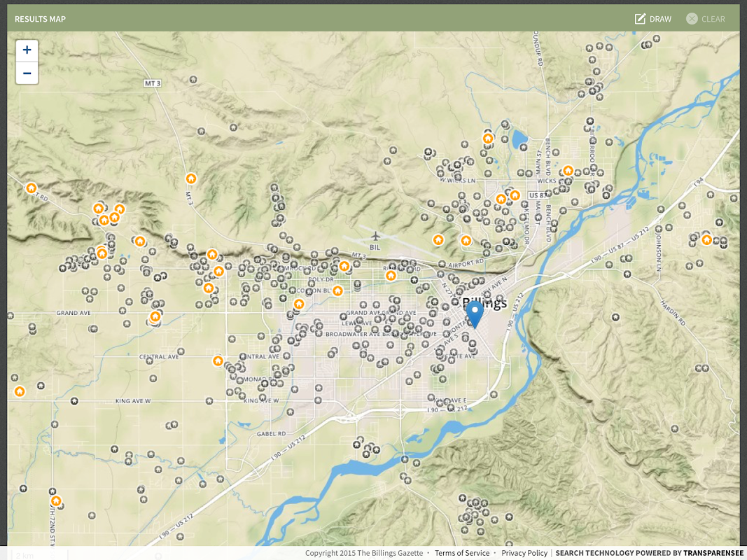Zoom in on the map
The height and width of the screenshot is (560, 747).
pos(27,50)
